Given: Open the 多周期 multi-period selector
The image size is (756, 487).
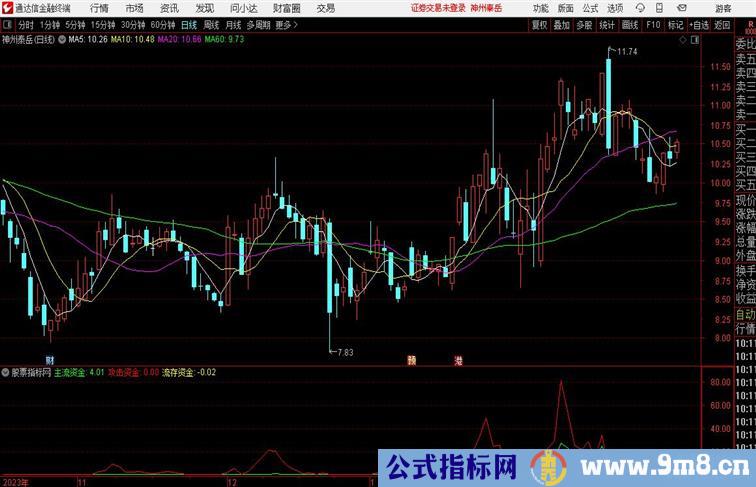Looking at the screenshot, I should tap(258, 25).
